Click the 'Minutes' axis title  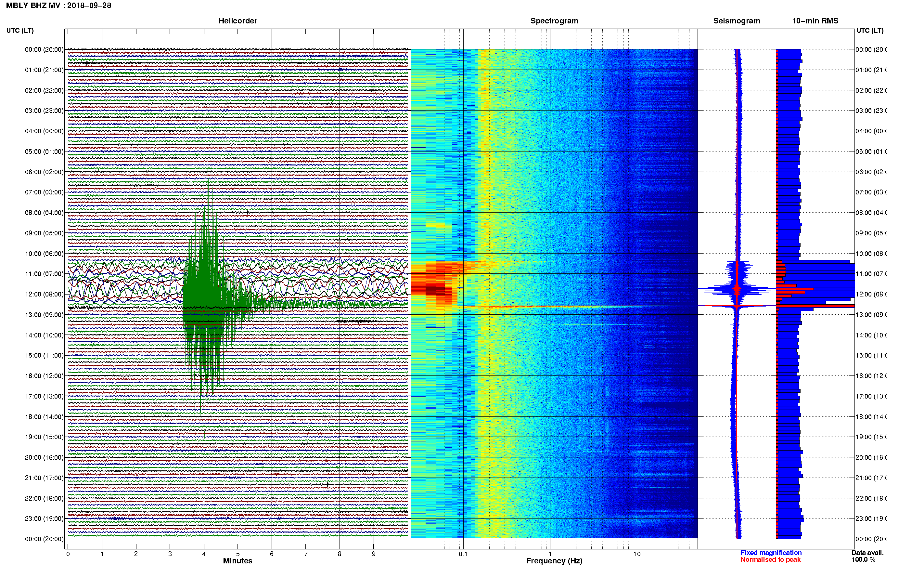pyautogui.click(x=237, y=561)
